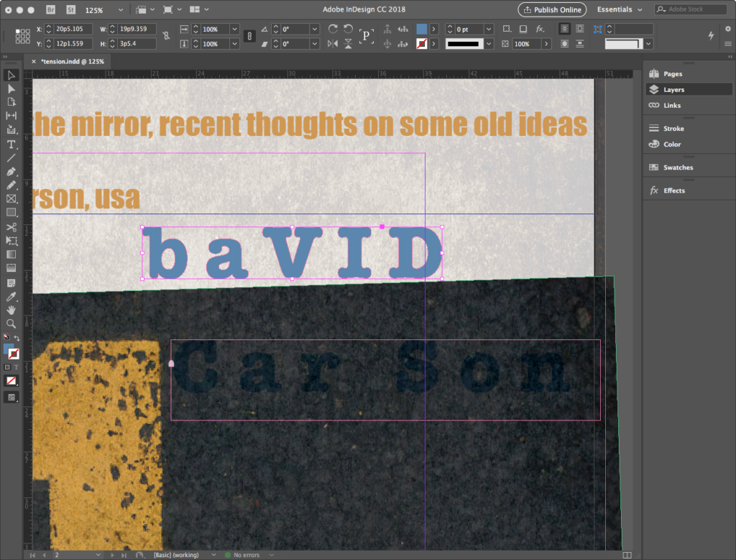Pick the Scissors tool

tap(11, 227)
